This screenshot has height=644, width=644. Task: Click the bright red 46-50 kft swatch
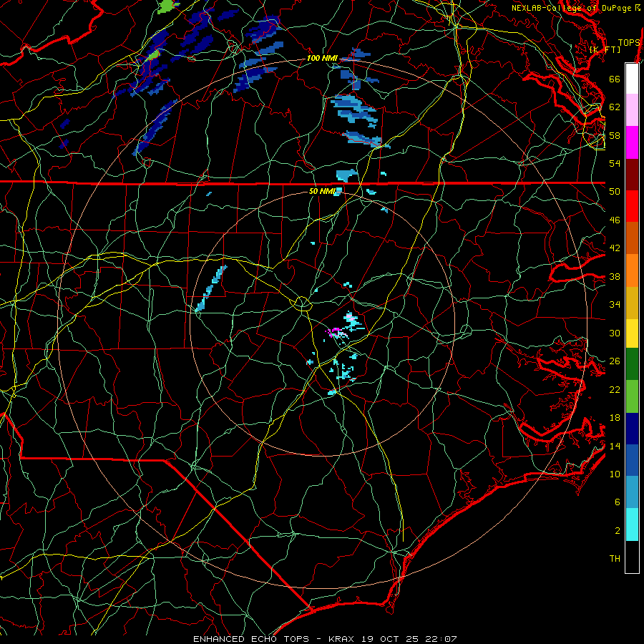tap(632, 206)
